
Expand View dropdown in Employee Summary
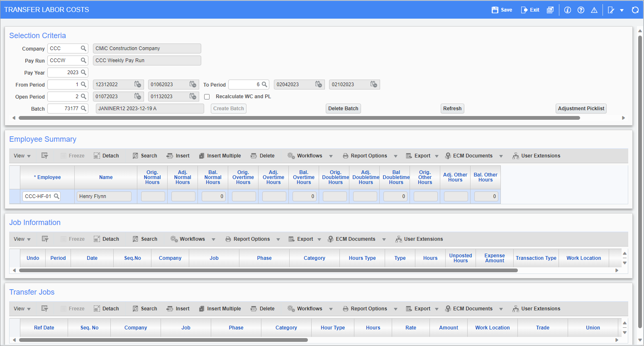pos(22,156)
